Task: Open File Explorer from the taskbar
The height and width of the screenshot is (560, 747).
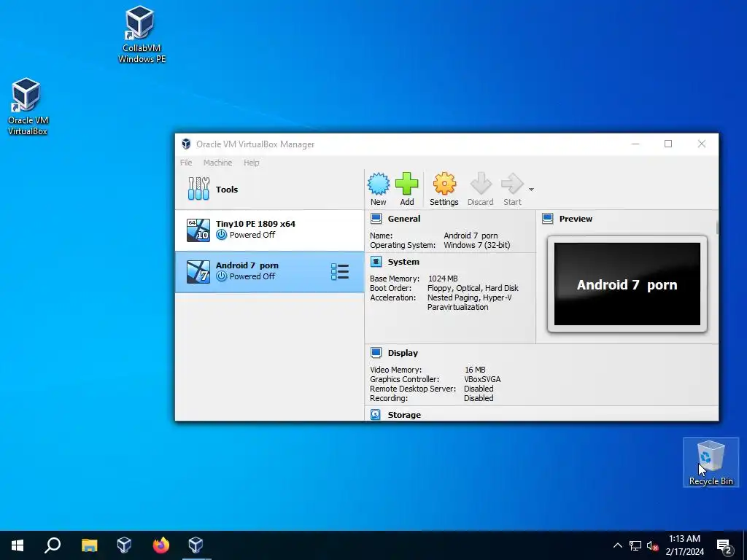Action: pyautogui.click(x=89, y=545)
